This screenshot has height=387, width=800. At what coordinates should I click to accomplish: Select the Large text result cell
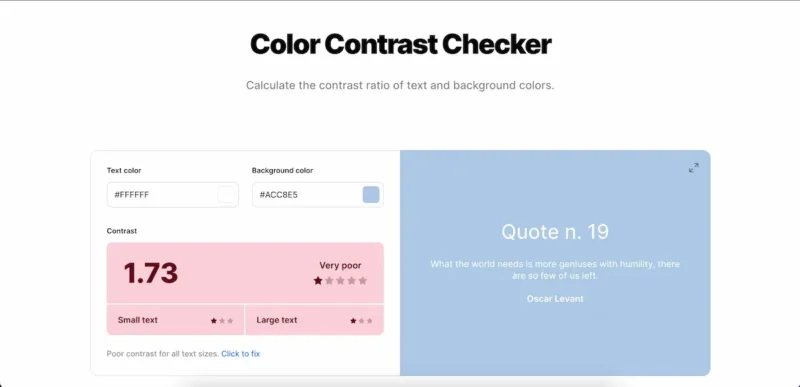314,320
